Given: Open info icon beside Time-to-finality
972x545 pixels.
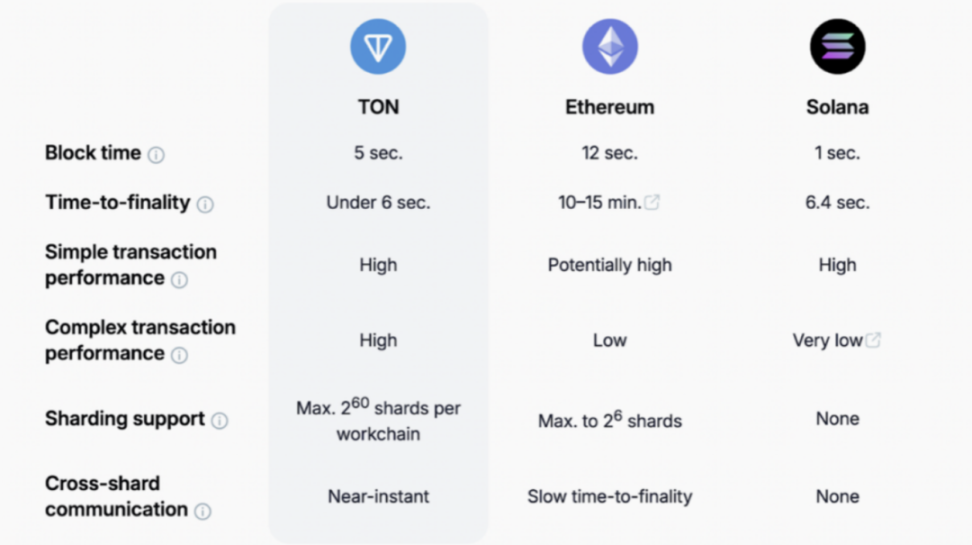Looking at the screenshot, I should pyautogui.click(x=205, y=204).
